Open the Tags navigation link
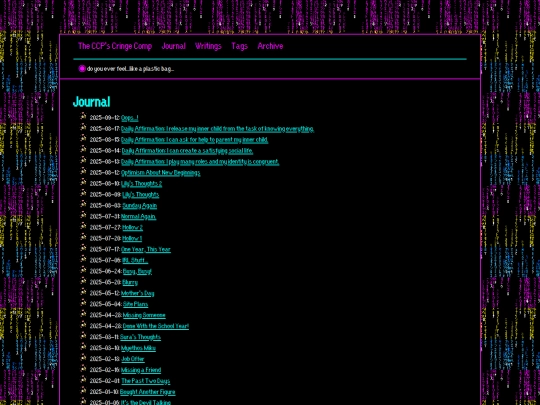This screenshot has width=540, height=405. [239, 46]
